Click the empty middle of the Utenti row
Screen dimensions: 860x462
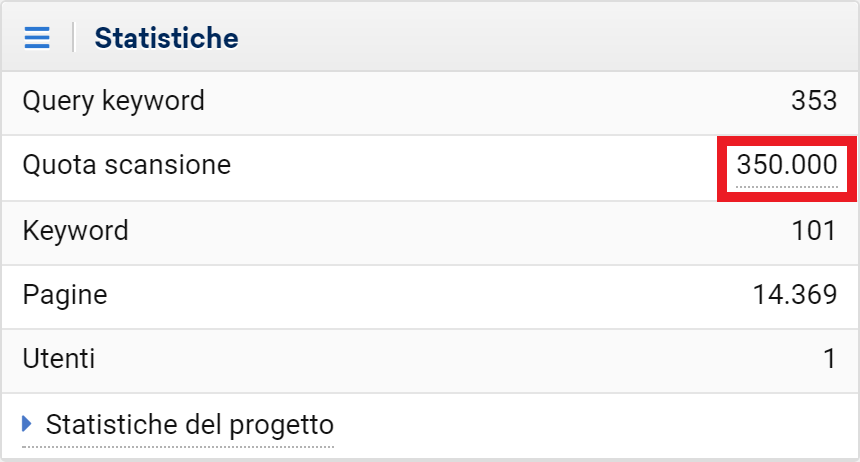click(430, 359)
